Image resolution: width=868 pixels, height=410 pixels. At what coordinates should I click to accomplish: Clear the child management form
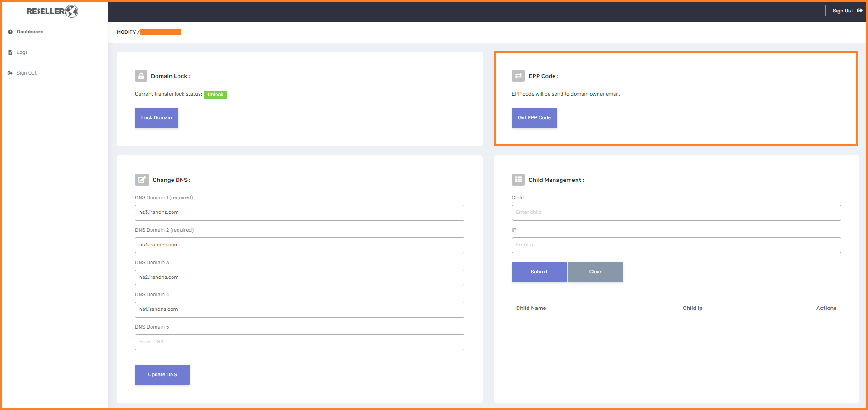595,272
